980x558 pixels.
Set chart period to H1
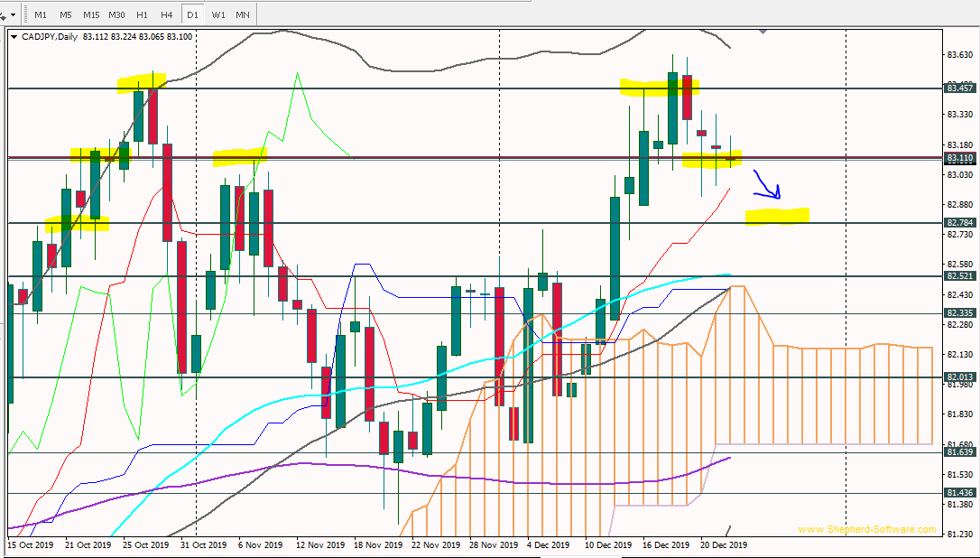pos(142,14)
